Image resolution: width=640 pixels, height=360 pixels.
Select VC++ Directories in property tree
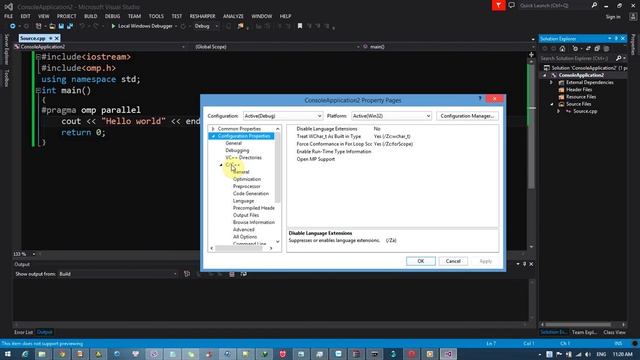[243, 158]
